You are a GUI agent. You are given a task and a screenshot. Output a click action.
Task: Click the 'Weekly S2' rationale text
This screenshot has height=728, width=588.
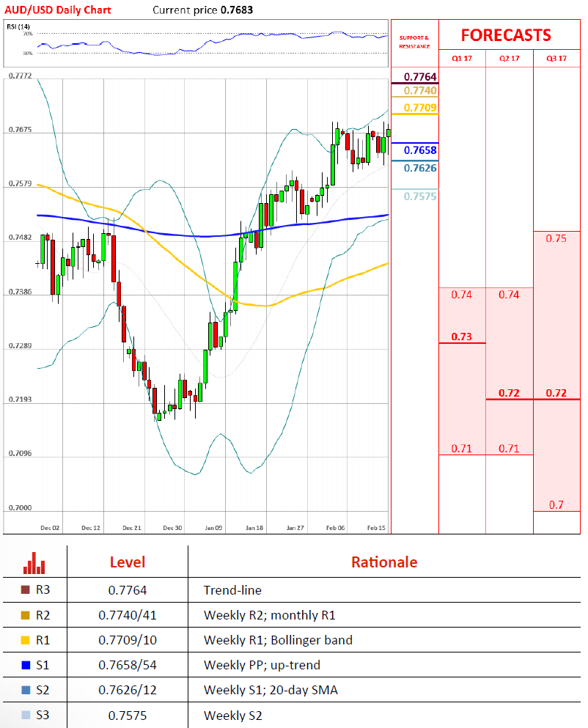[x=232, y=716]
